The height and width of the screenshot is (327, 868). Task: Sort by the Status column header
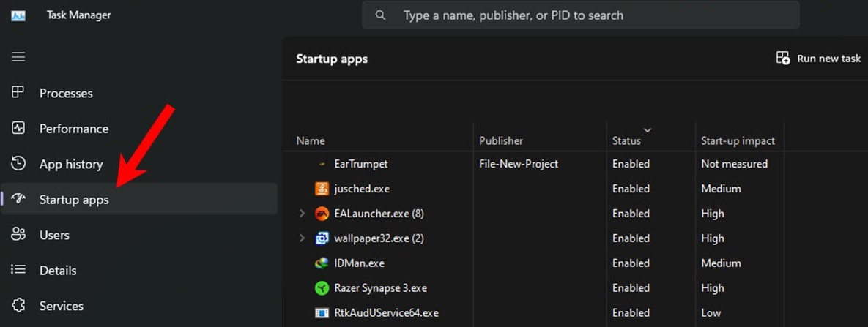click(626, 141)
